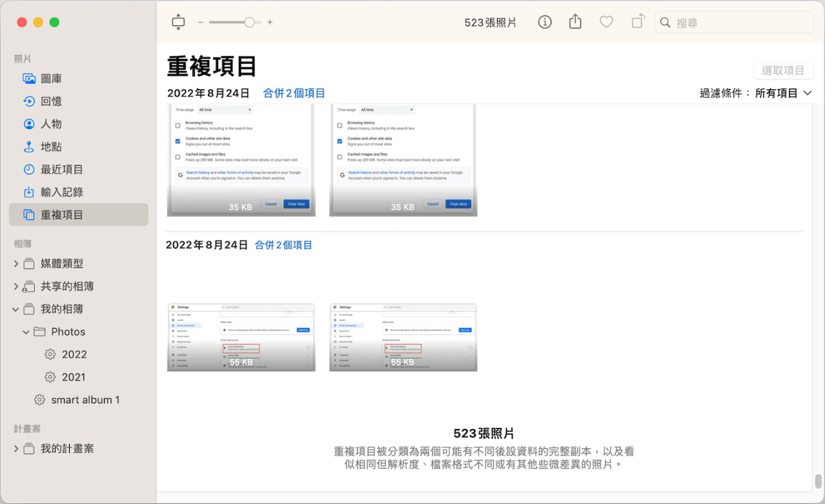Expand the 我的計畫案 chevron
This screenshot has width=825, height=504.
tap(15, 449)
